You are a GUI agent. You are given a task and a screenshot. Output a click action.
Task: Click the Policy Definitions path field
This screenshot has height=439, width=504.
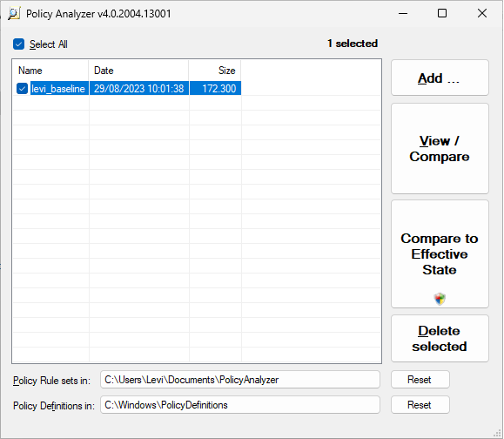[x=240, y=404]
